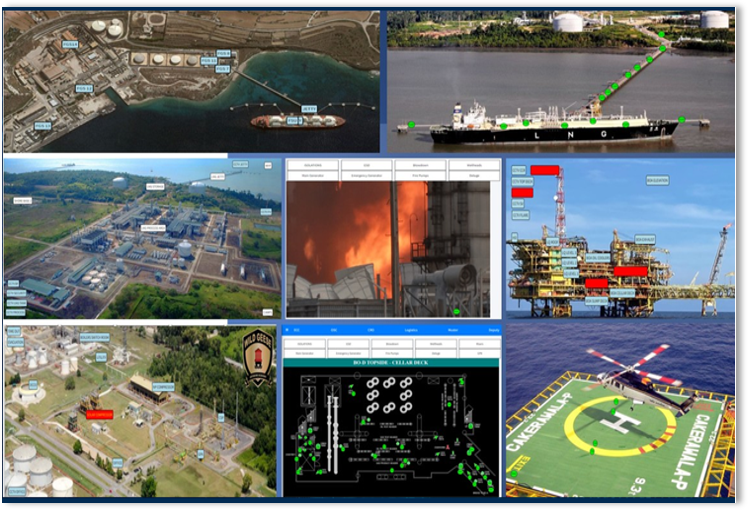This screenshot has width=748, height=510.
Task: Click the BOA CELLAR DECK label on the platform
Action: (623, 292)
